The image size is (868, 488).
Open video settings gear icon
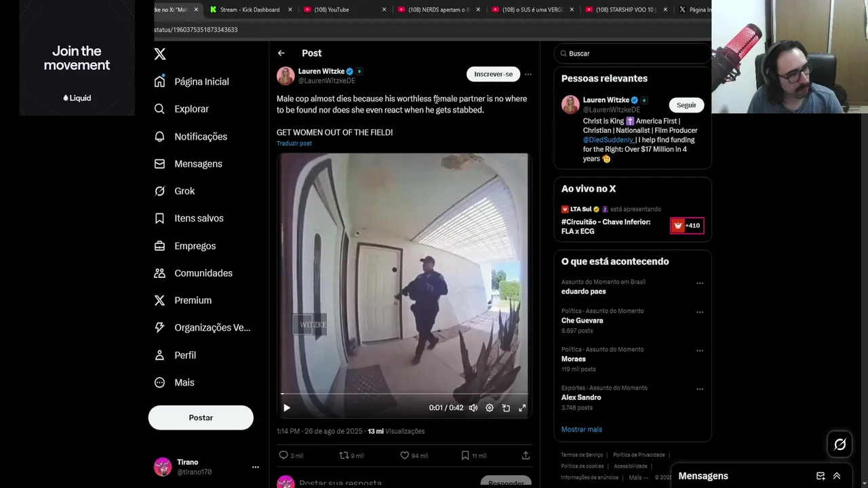(490, 408)
